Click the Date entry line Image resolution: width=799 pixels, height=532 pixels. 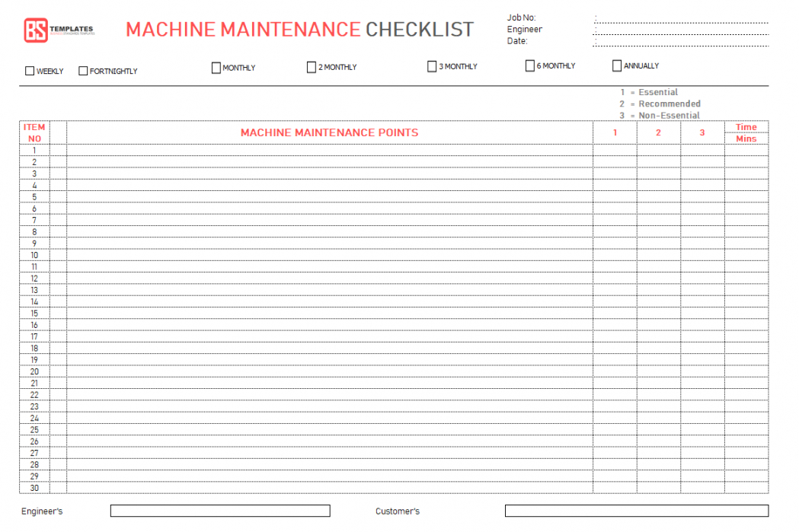680,42
